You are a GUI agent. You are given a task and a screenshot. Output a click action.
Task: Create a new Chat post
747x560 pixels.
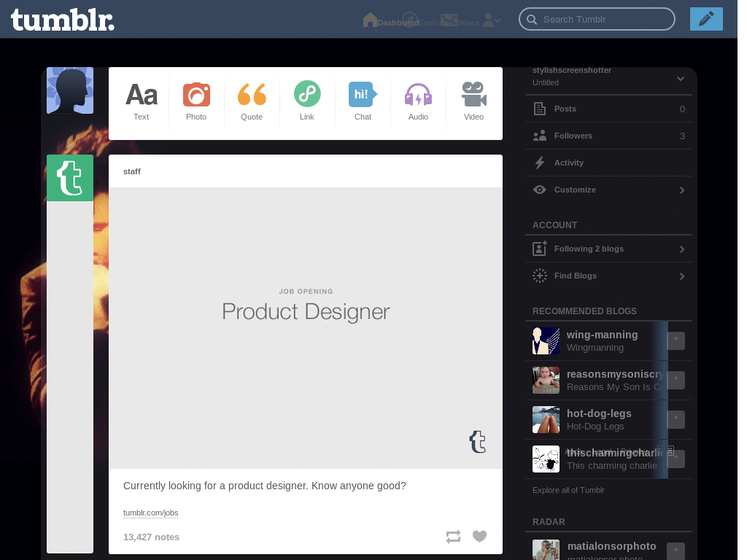tap(363, 102)
